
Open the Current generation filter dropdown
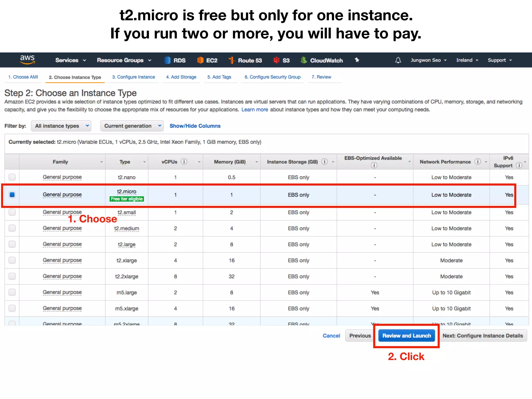132,126
